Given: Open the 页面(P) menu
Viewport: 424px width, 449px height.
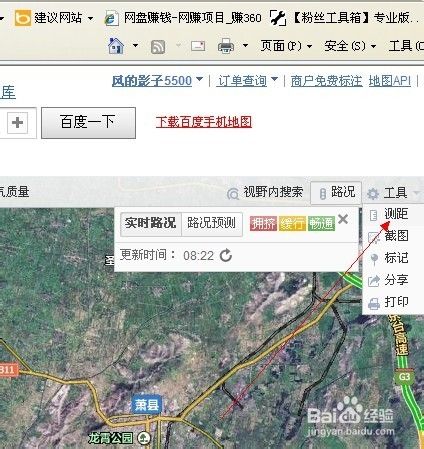Looking at the screenshot, I should 286,46.
